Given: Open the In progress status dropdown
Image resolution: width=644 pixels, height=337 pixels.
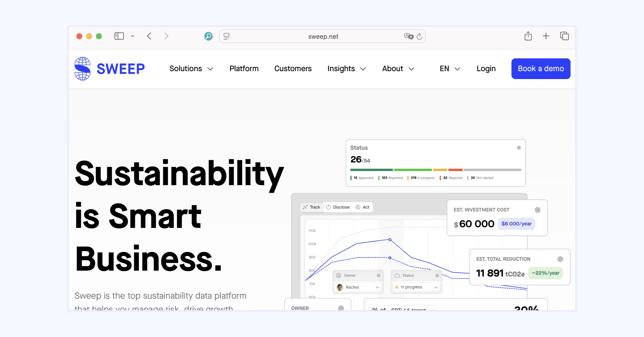Looking at the screenshot, I should (x=416, y=287).
